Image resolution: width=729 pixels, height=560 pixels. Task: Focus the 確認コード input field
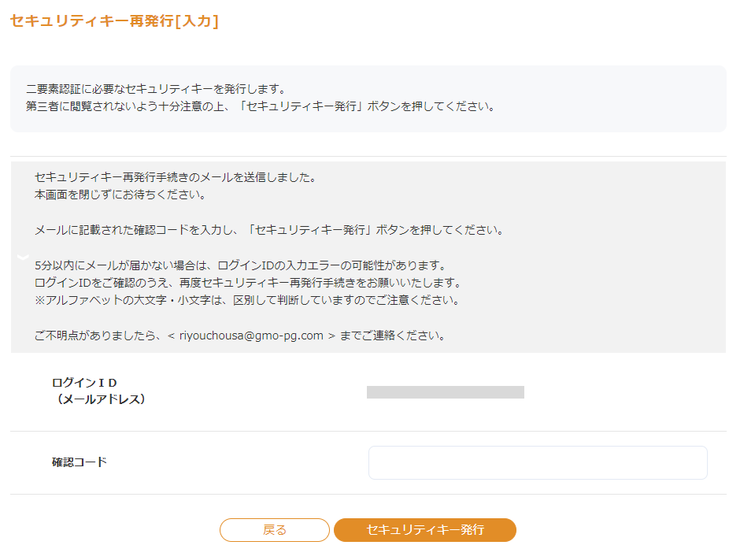pyautogui.click(x=538, y=462)
